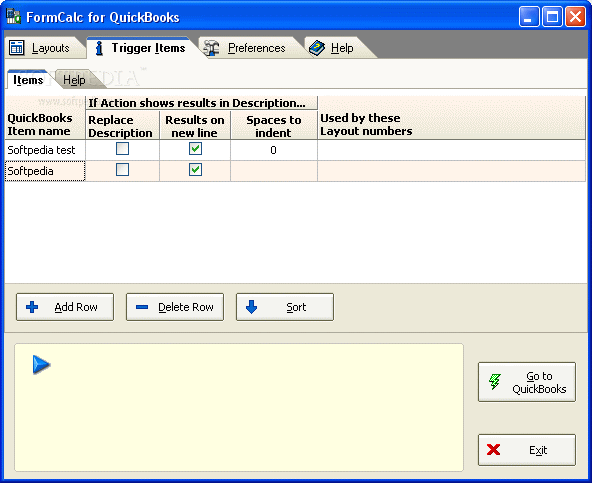
Task: Click the red X icon on Exit
Action: tap(493, 449)
